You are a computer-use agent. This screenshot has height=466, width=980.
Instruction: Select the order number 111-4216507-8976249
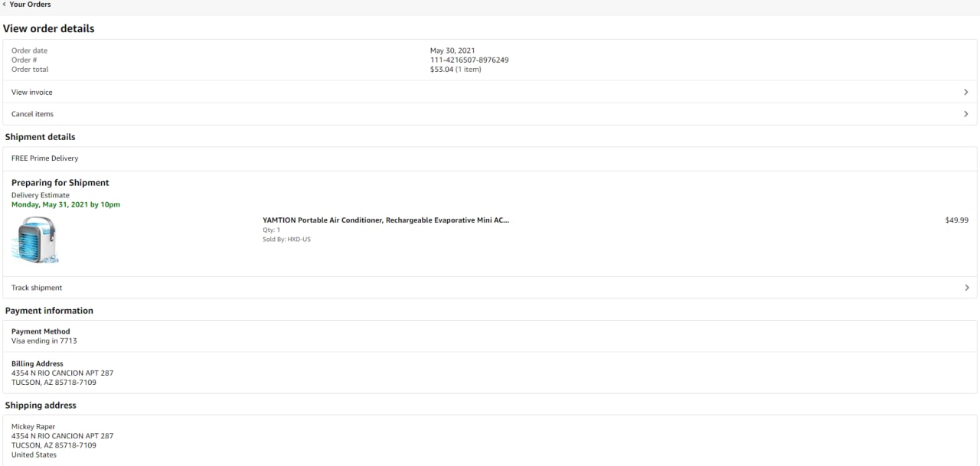(x=469, y=60)
